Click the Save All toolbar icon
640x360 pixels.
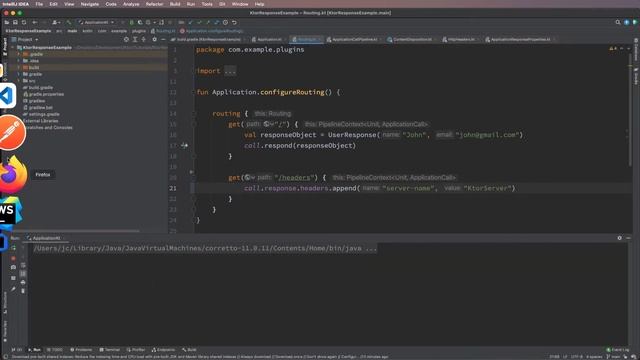(x=16, y=22)
